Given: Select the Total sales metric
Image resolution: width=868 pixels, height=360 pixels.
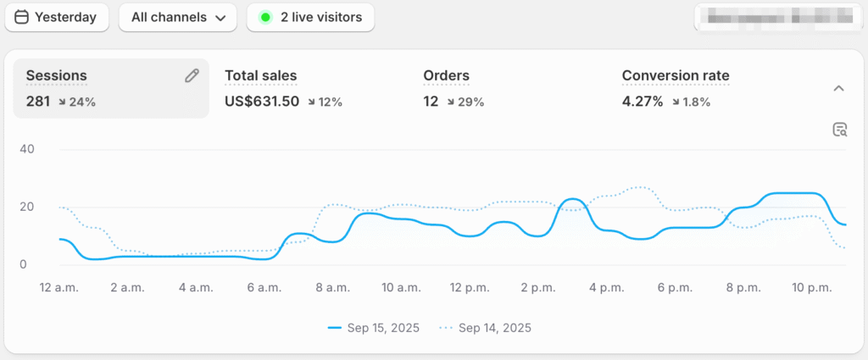Looking at the screenshot, I should click(261, 76).
